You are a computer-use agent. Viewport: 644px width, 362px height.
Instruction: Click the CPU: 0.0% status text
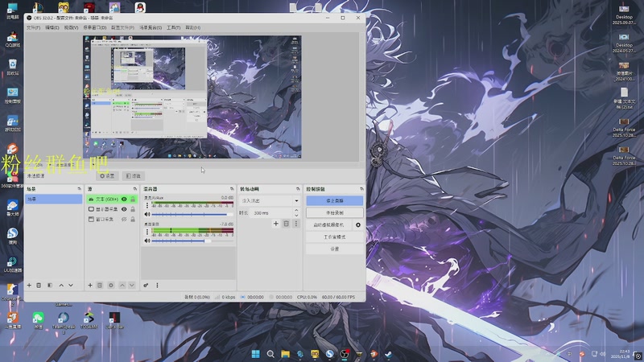307,297
